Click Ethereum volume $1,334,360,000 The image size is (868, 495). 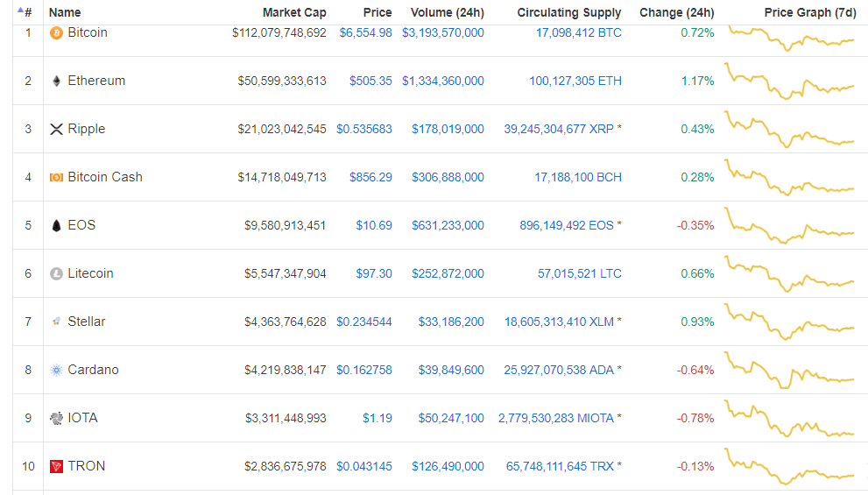click(x=443, y=81)
